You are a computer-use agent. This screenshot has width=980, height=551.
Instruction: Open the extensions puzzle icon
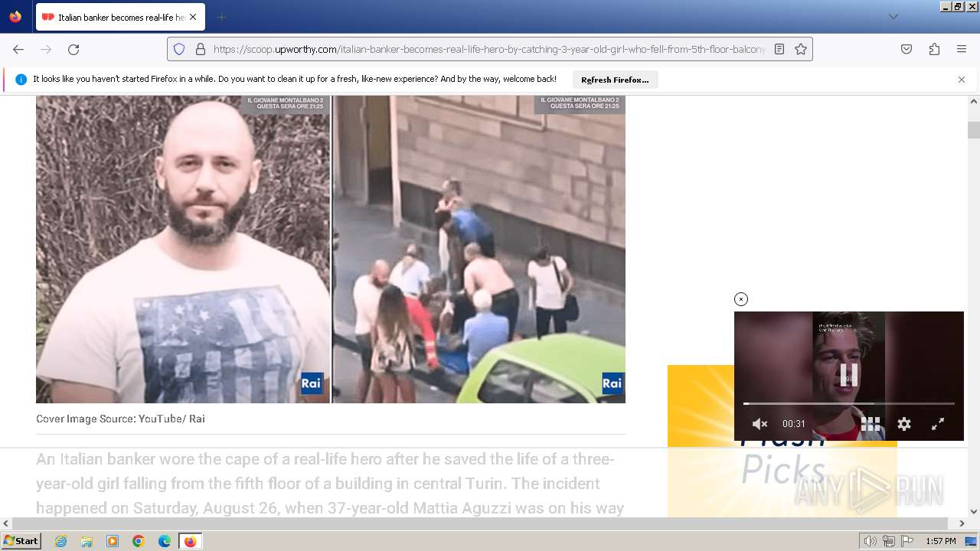pos(934,49)
